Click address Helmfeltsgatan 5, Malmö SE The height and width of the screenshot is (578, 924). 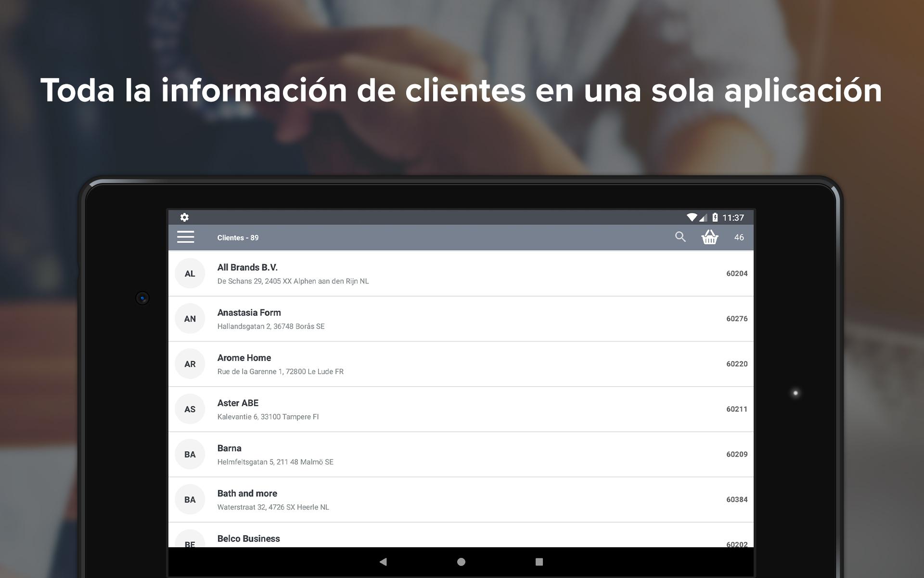pyautogui.click(x=275, y=462)
